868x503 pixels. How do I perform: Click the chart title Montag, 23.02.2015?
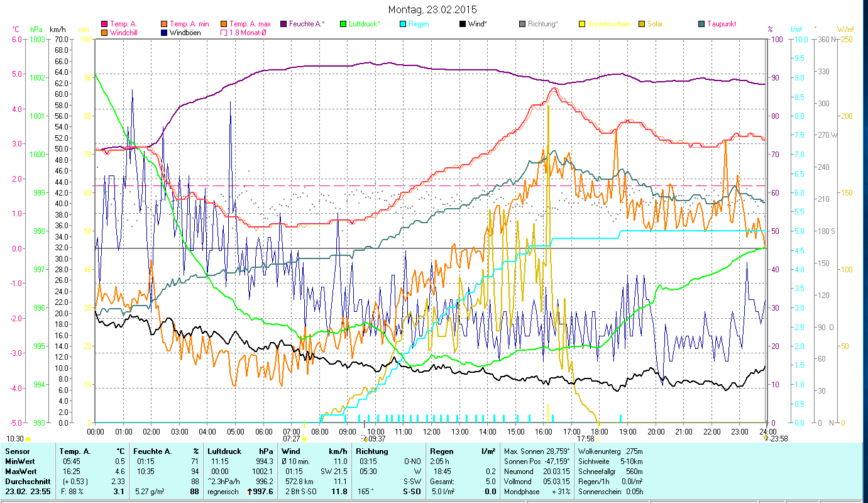point(432,9)
